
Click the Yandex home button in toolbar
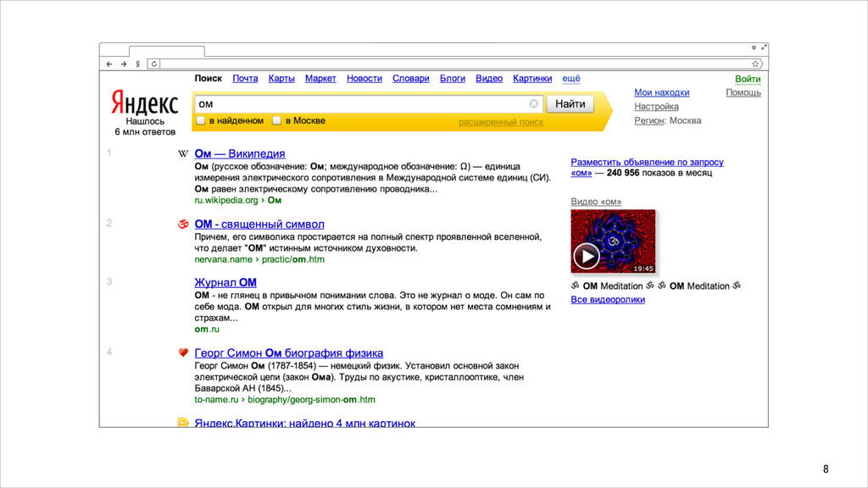point(137,64)
